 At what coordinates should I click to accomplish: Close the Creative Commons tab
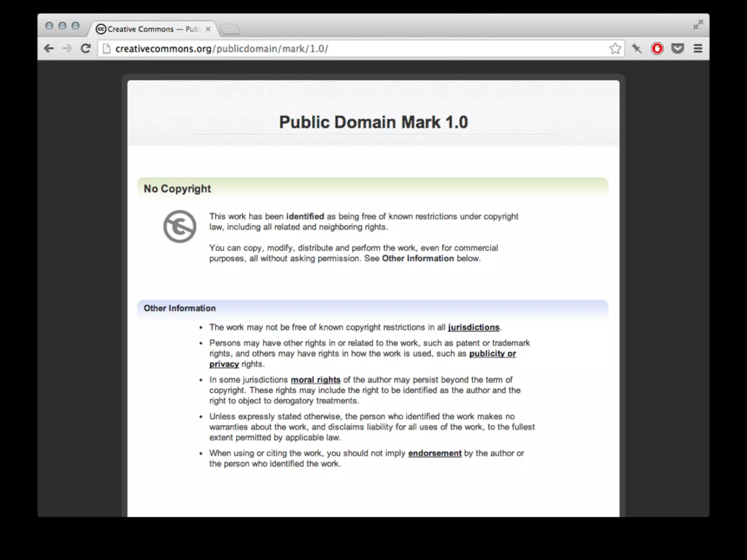208,29
